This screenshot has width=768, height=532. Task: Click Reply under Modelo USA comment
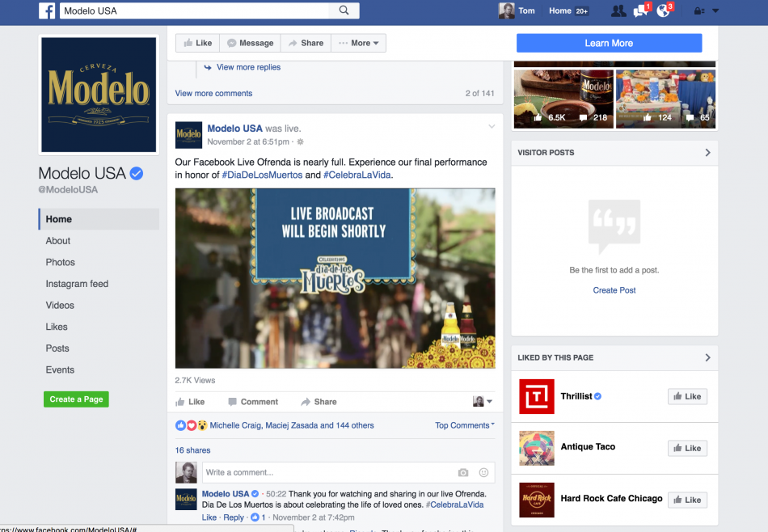(234, 517)
